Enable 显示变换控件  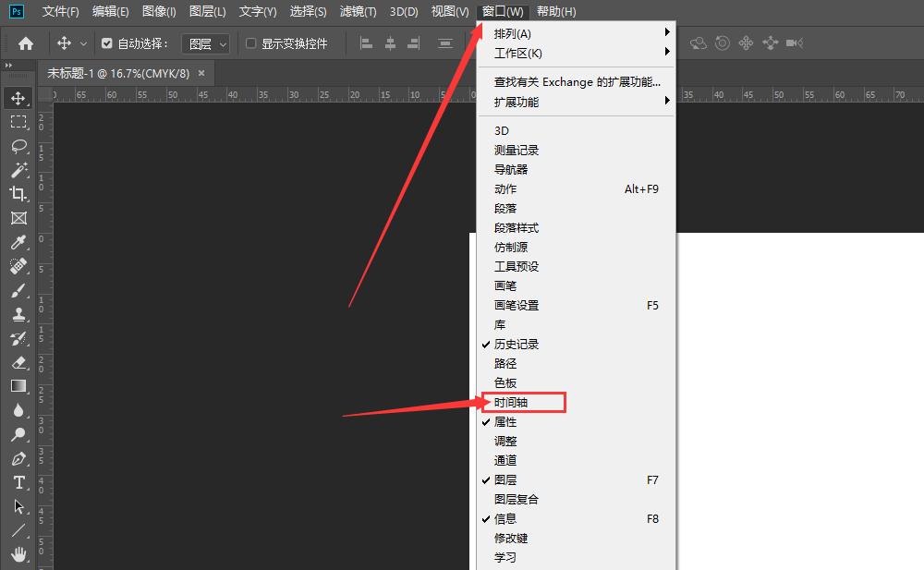click(250, 42)
